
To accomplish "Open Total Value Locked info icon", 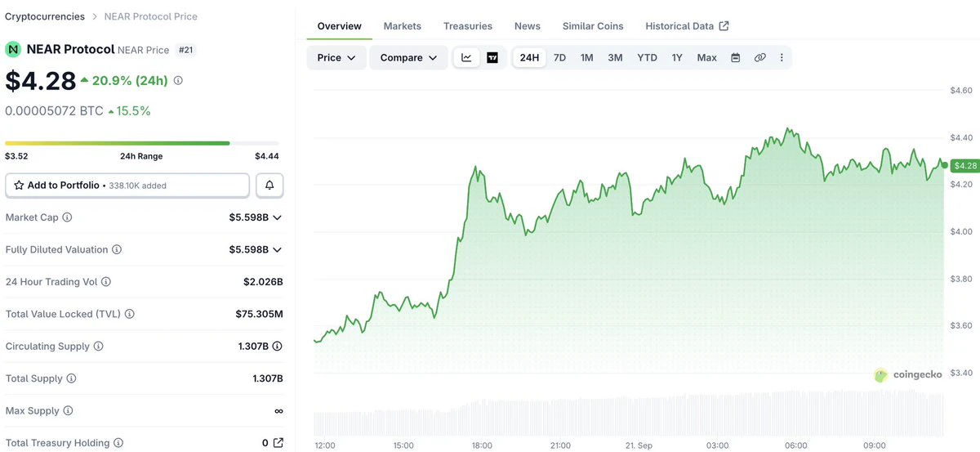I will point(130,314).
